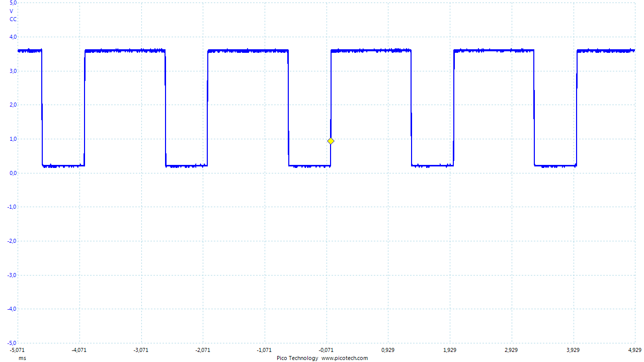The width and height of the screenshot is (644, 362).
Task: Select the 1,0 voltage axis label
Action: point(13,139)
